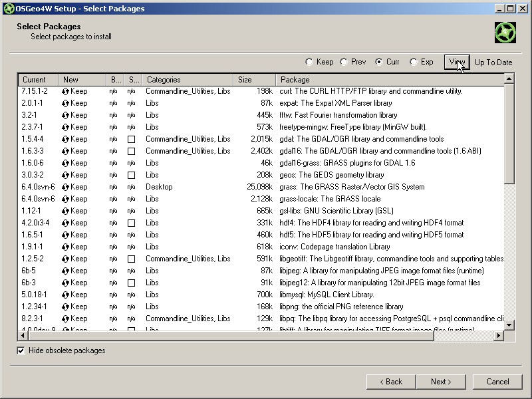Click the cycle icon for libmysql

tap(65, 295)
